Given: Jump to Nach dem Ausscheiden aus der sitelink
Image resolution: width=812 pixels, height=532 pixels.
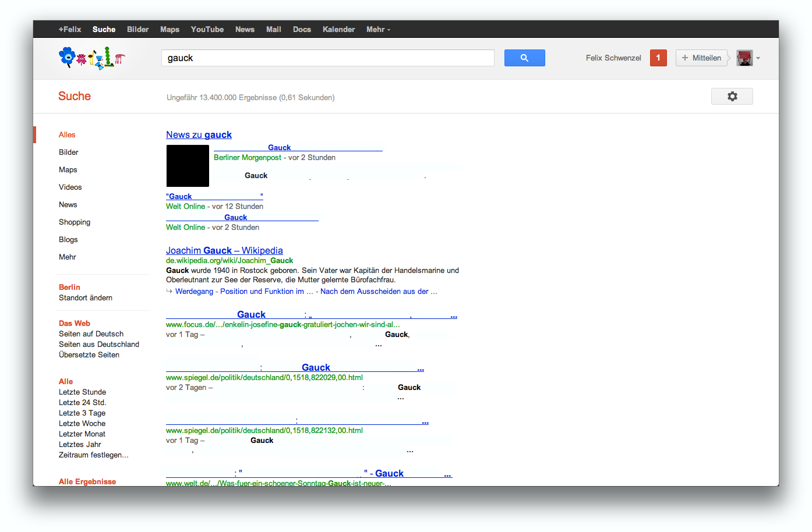Looking at the screenshot, I should point(379,291).
